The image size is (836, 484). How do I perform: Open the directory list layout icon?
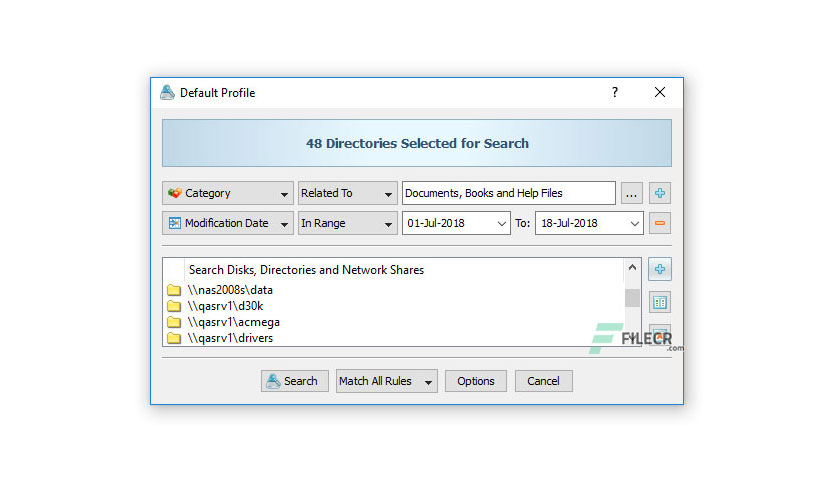(660, 303)
